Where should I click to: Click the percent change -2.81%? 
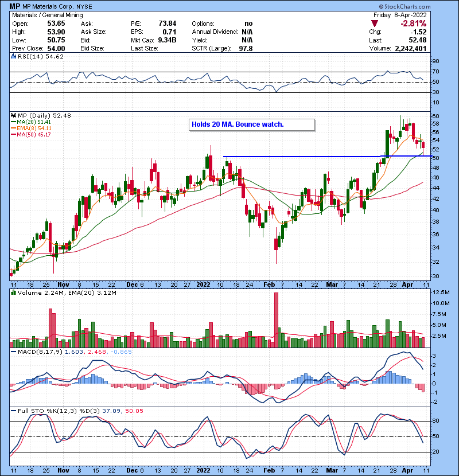pos(414,24)
